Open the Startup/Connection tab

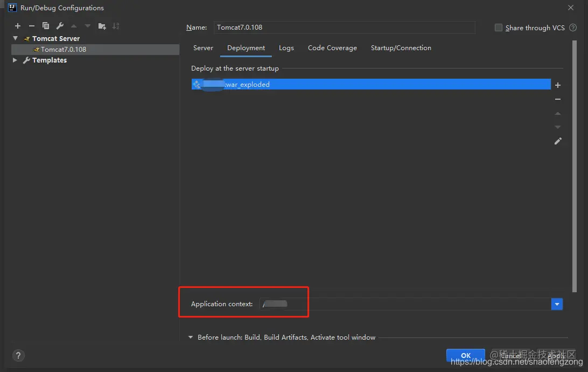401,48
